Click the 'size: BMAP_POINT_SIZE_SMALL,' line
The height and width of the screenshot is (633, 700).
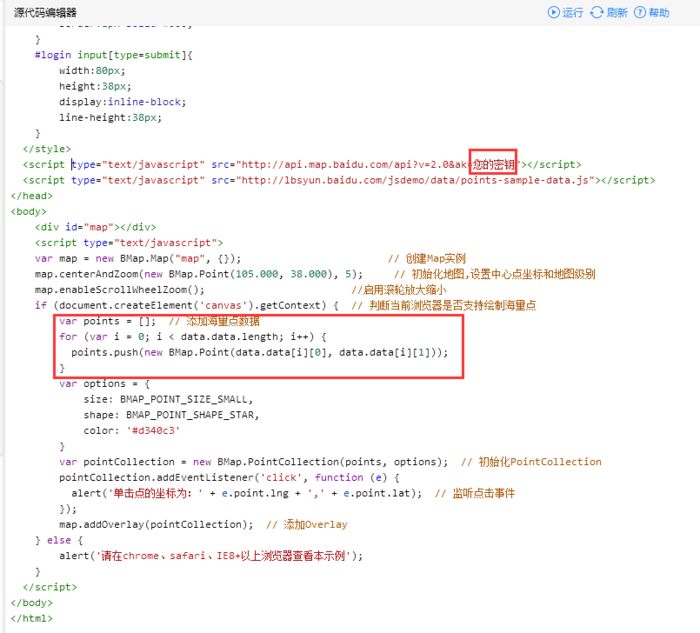point(168,399)
